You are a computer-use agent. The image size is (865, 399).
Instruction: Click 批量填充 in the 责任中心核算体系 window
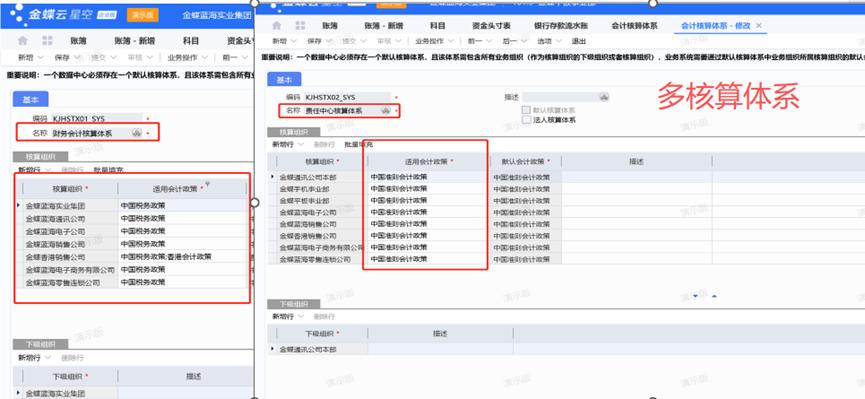click(x=359, y=145)
